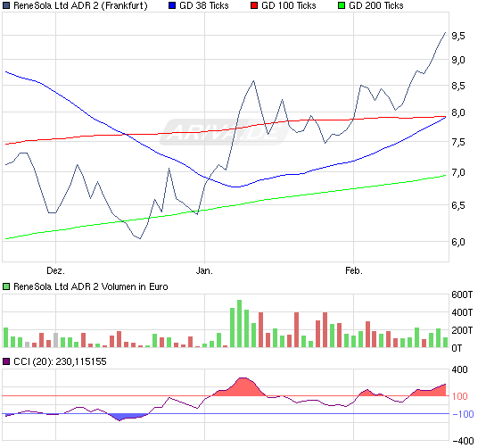The image size is (486, 448).
Task: Click the 9,5 price axis value
Action: [x=458, y=37]
